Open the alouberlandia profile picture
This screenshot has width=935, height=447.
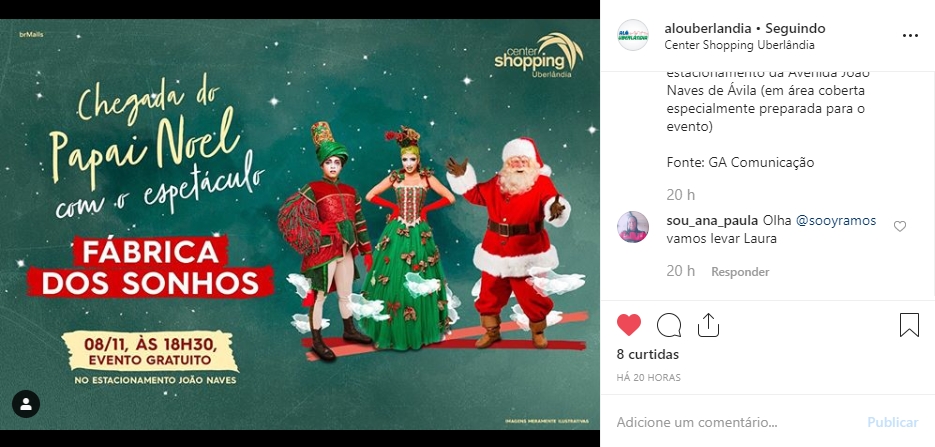point(633,35)
